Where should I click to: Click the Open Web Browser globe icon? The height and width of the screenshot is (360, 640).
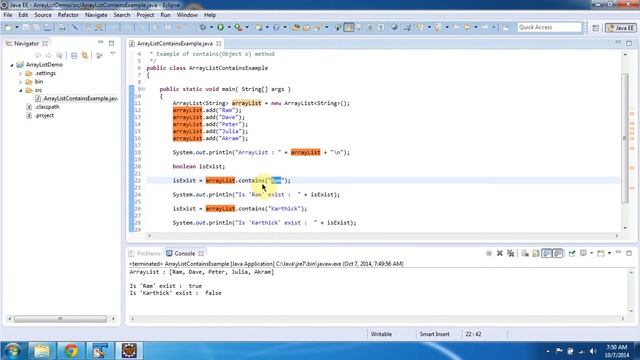pos(394,27)
